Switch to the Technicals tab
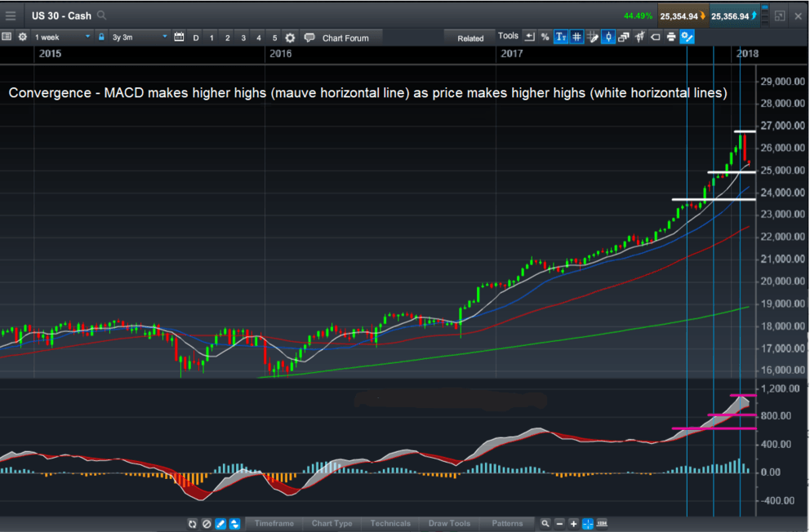This screenshot has height=532, width=810. (390, 523)
